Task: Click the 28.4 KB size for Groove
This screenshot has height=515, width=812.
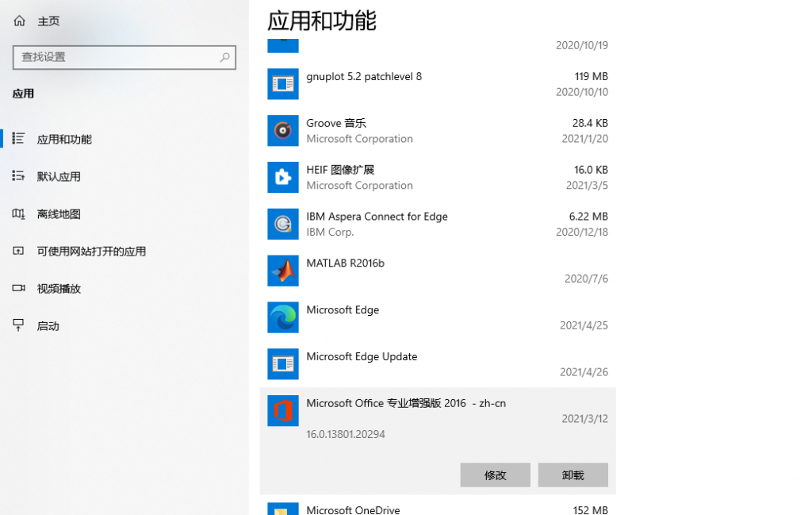Action: pos(590,123)
